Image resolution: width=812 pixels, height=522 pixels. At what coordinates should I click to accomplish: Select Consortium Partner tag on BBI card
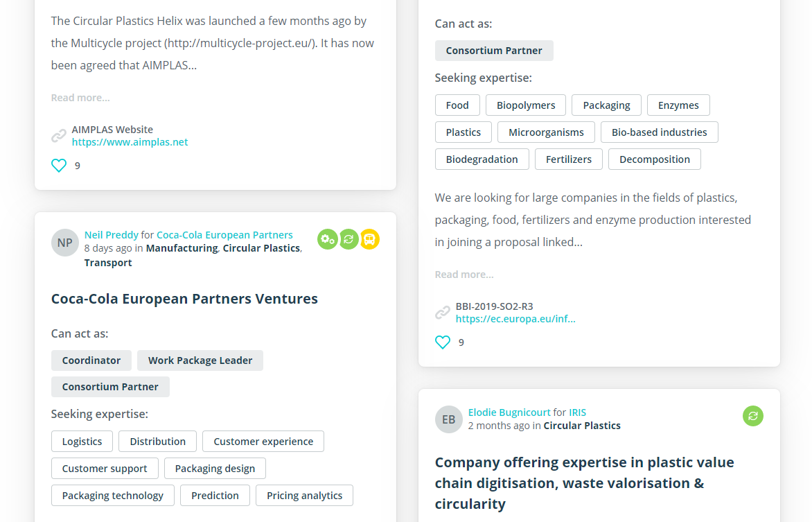[x=494, y=51]
